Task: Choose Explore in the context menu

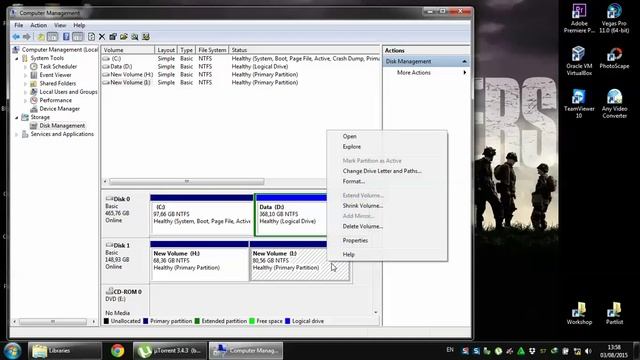Action: 387,147
